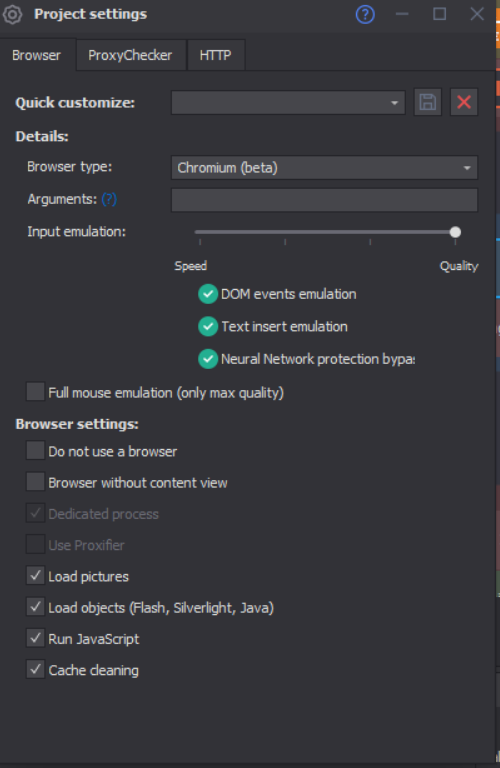Click the save preset floppy disk icon
This screenshot has height=768, width=500.
tap(428, 102)
